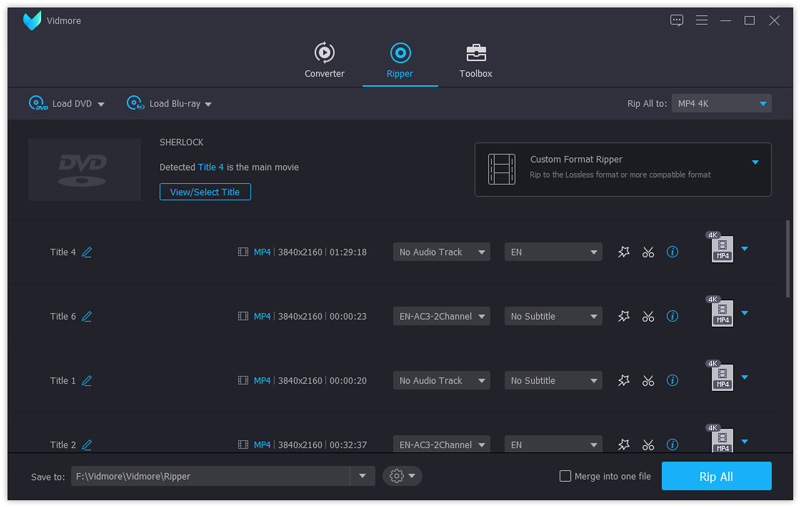
Task: Click the View/Select Title button
Action: tap(205, 191)
